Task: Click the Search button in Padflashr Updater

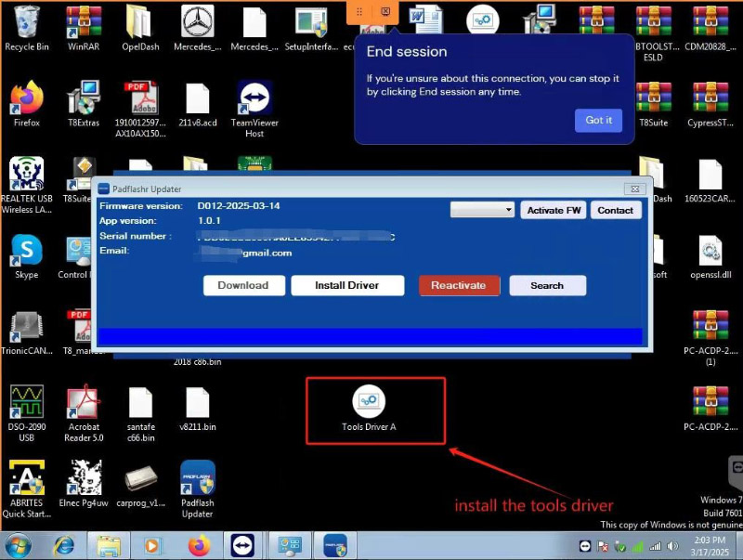Action: tap(547, 285)
